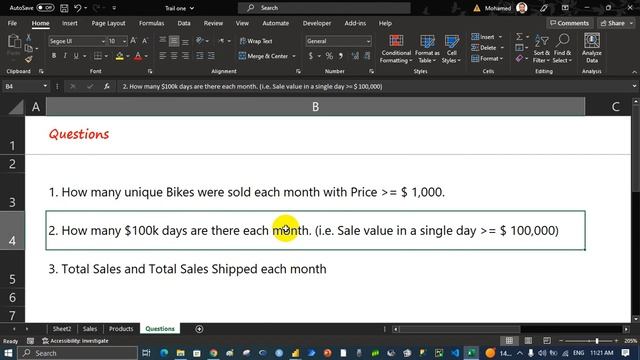Image resolution: width=640 pixels, height=360 pixels.
Task: Open the text orientation options
Action: tap(202, 41)
